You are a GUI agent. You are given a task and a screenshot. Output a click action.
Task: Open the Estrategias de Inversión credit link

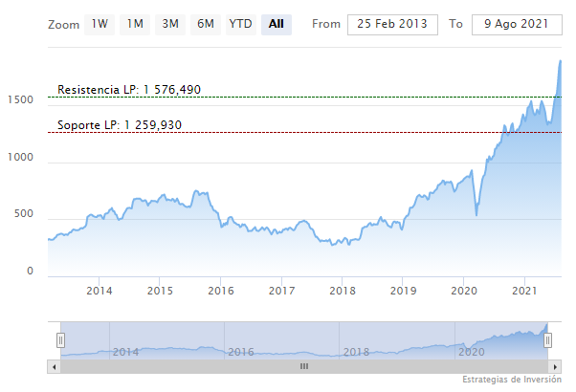click(x=512, y=380)
